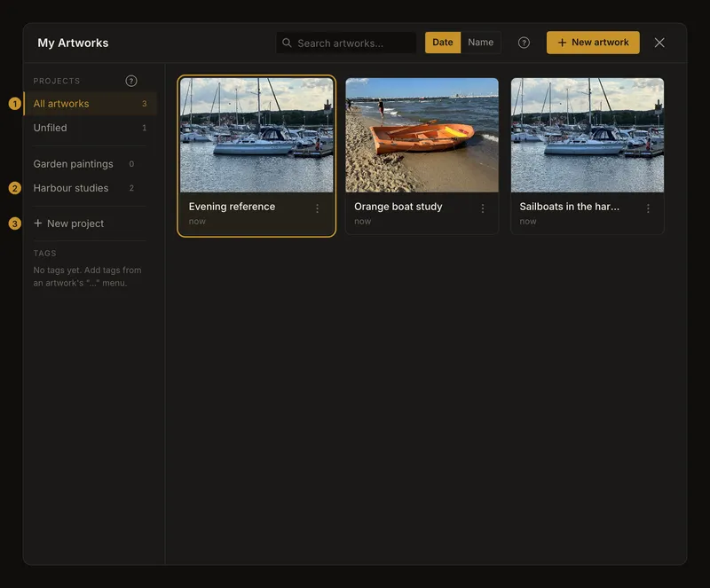Screen dimensions: 710x588
Task: Create a New artwork
Action: [x=593, y=43]
